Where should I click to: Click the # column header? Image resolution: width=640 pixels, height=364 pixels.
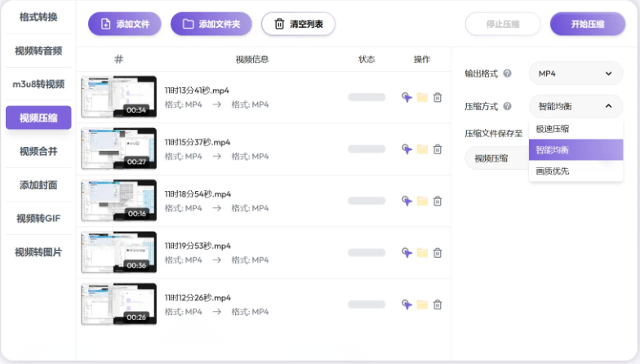click(x=119, y=59)
